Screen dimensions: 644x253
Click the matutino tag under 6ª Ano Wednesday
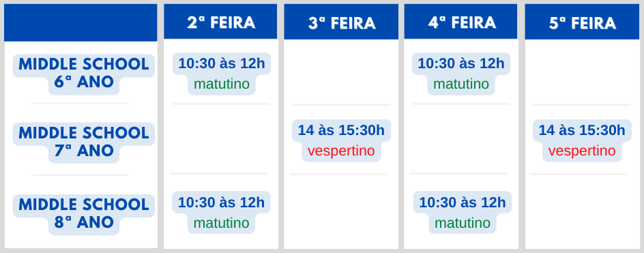(460, 84)
